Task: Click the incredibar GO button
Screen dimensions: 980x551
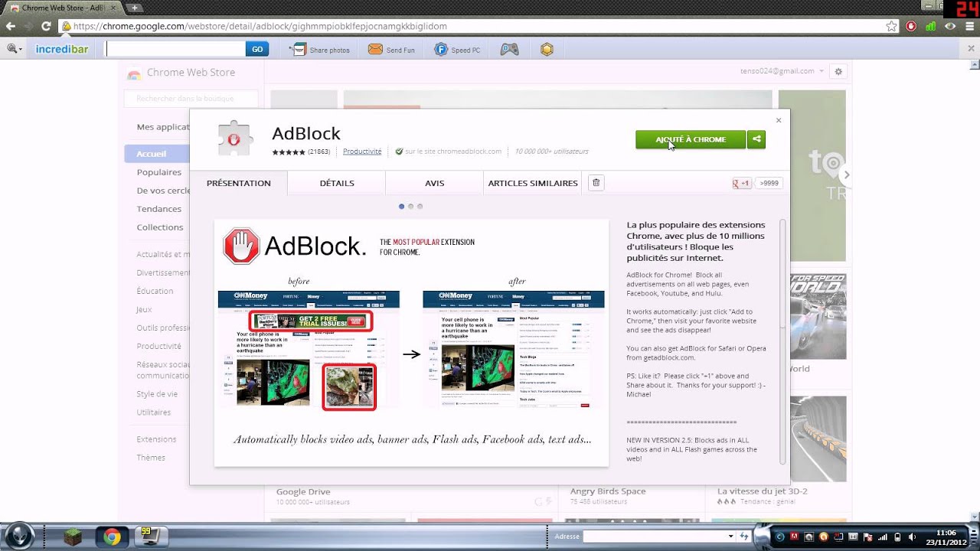Action: pyautogui.click(x=257, y=49)
